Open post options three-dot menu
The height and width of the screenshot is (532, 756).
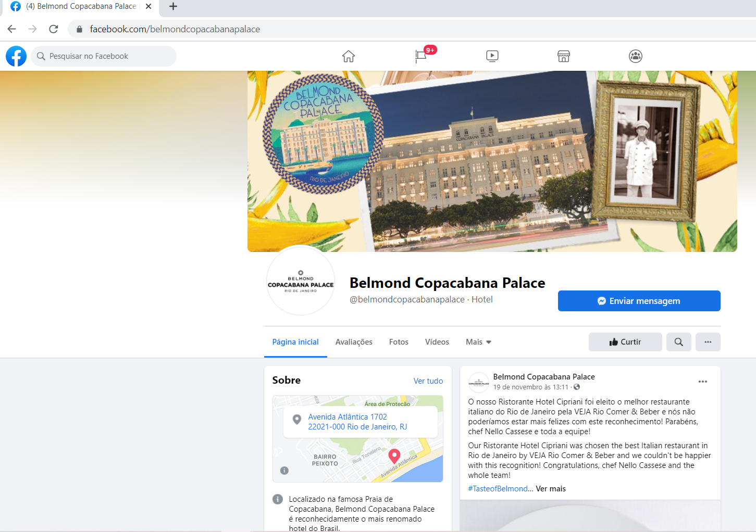click(x=702, y=382)
